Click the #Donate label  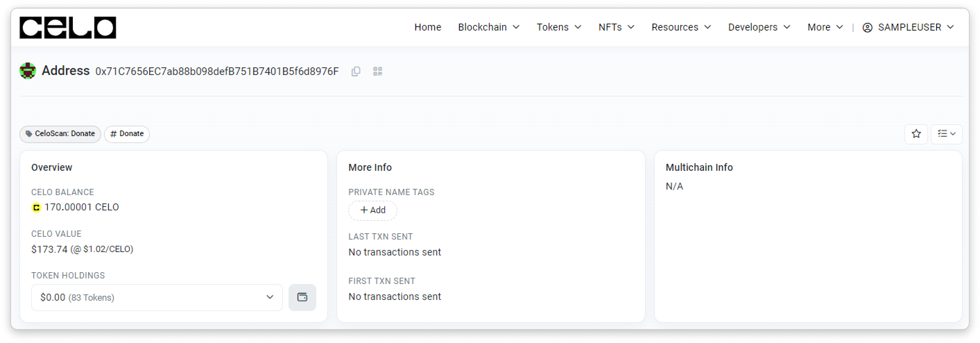pos(127,134)
